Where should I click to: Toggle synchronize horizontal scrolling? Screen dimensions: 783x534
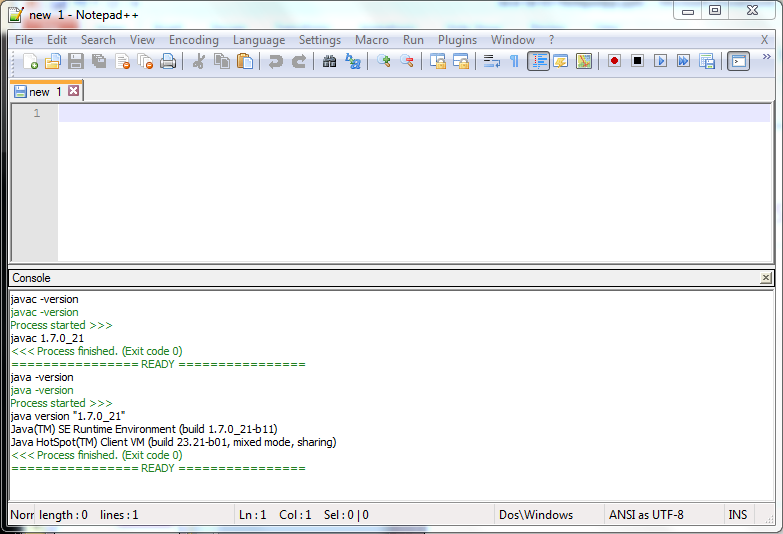(x=460, y=61)
